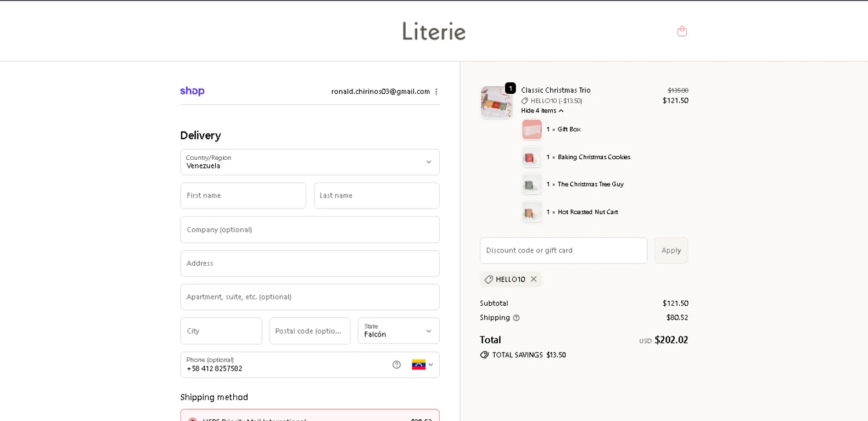The height and width of the screenshot is (421, 868).
Task: Open the phone country flag selector
Action: click(x=422, y=364)
